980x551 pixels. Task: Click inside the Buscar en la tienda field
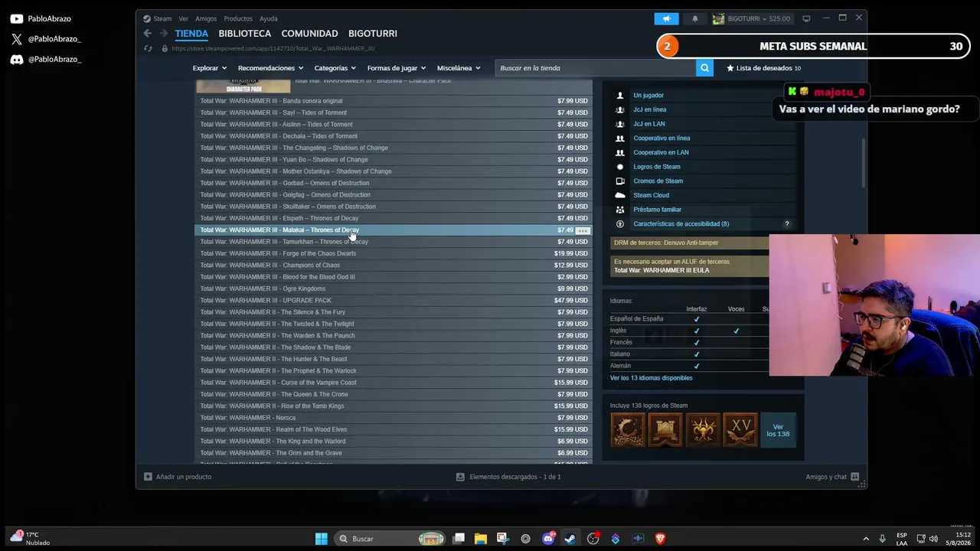pos(596,68)
